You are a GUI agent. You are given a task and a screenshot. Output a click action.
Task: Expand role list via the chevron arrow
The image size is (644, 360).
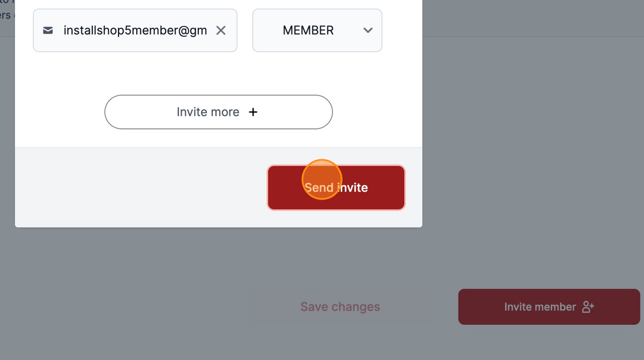368,30
